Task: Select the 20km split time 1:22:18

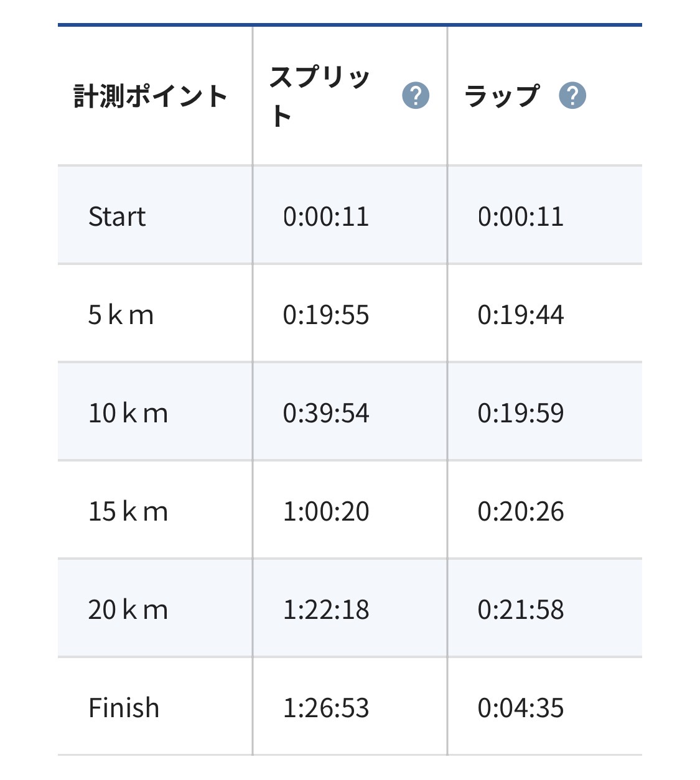Action: (326, 610)
